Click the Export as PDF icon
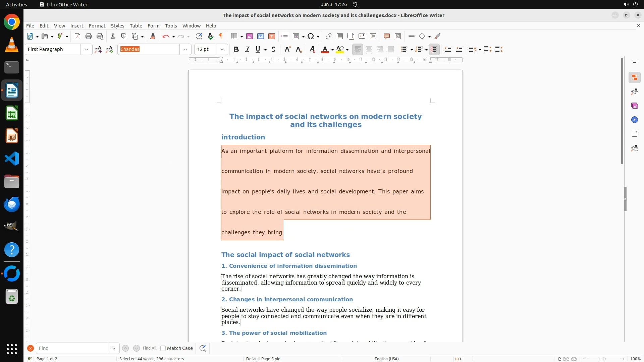Viewport: 644px width, 362px height. pos(77,36)
